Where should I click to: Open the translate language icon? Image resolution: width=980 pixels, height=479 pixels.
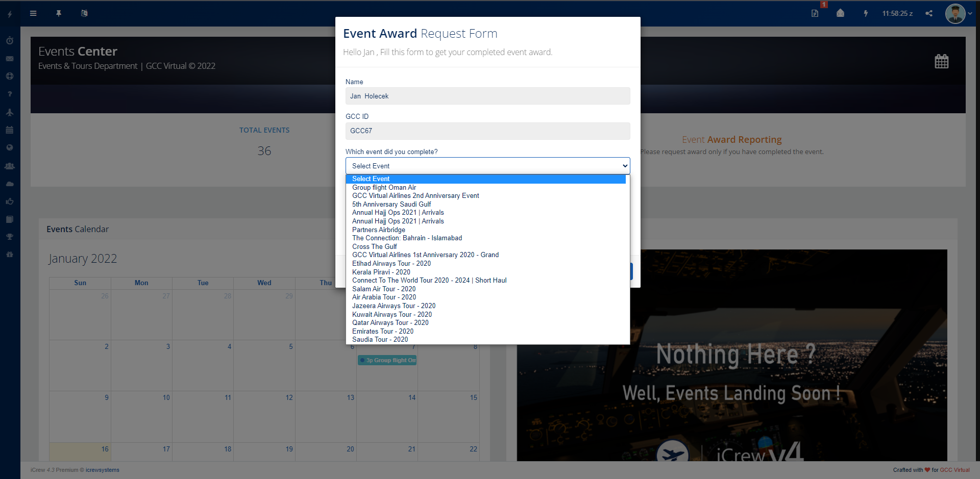(x=84, y=13)
